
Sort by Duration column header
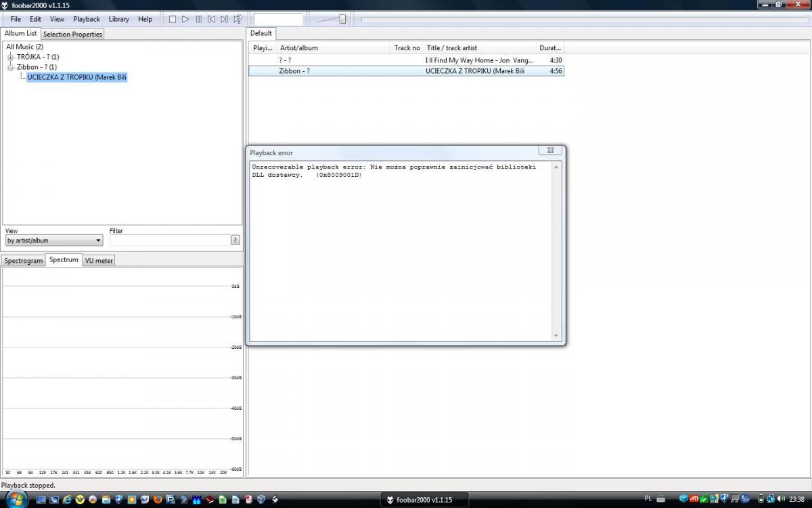(550, 48)
